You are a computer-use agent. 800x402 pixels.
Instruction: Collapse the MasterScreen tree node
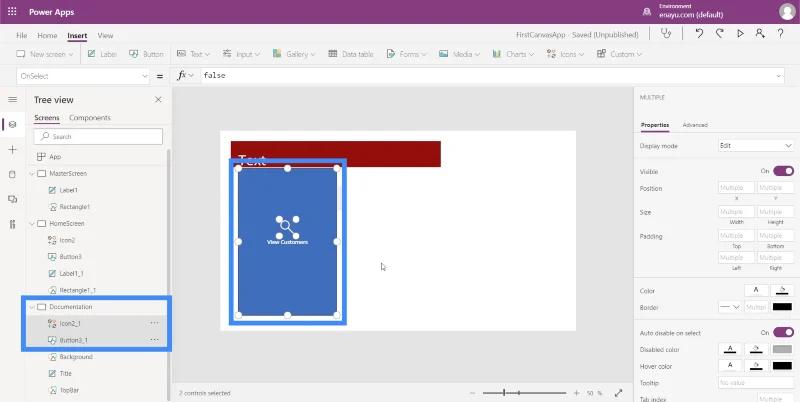[x=32, y=174]
